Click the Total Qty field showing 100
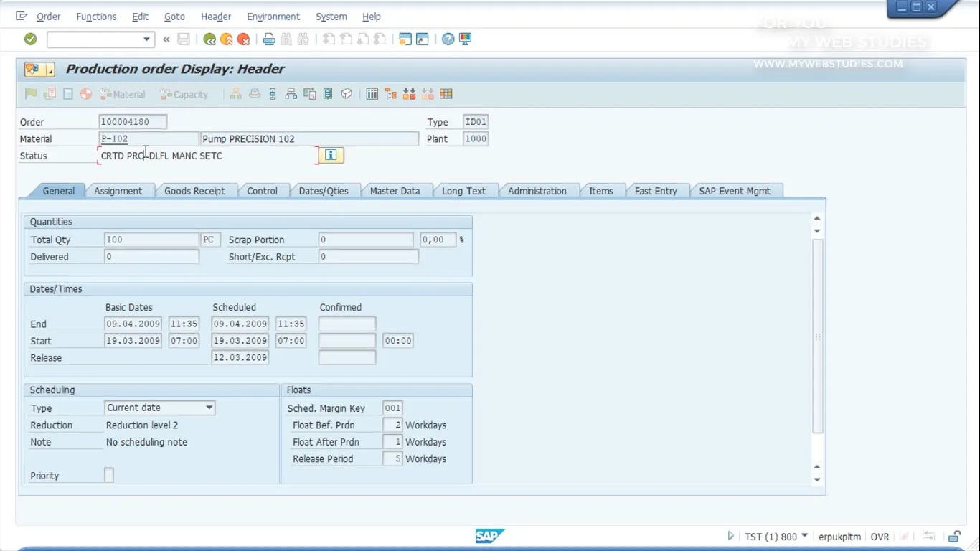Screen dimensions: 980x551 [151, 240]
